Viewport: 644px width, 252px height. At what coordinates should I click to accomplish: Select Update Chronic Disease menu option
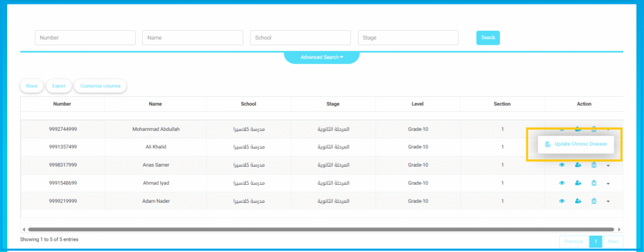(x=576, y=144)
